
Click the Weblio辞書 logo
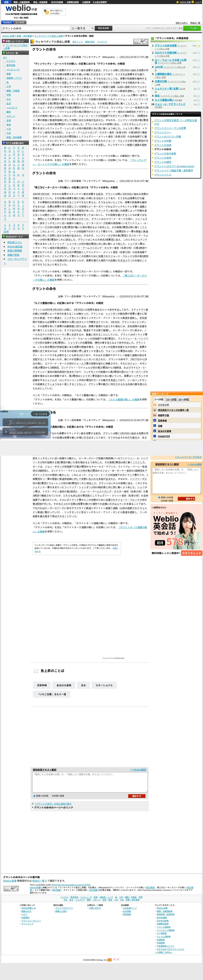[21, 8]
